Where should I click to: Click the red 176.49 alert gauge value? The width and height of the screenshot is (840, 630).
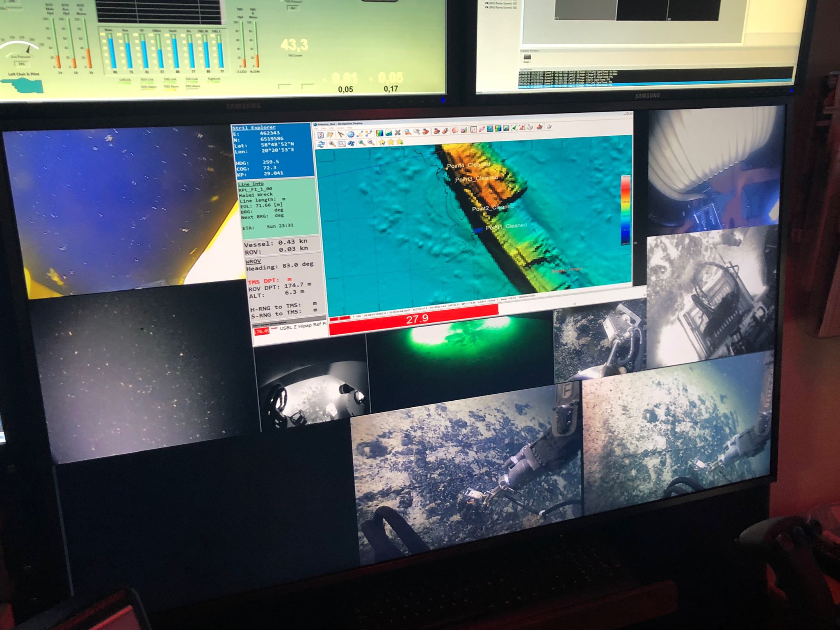(x=261, y=331)
